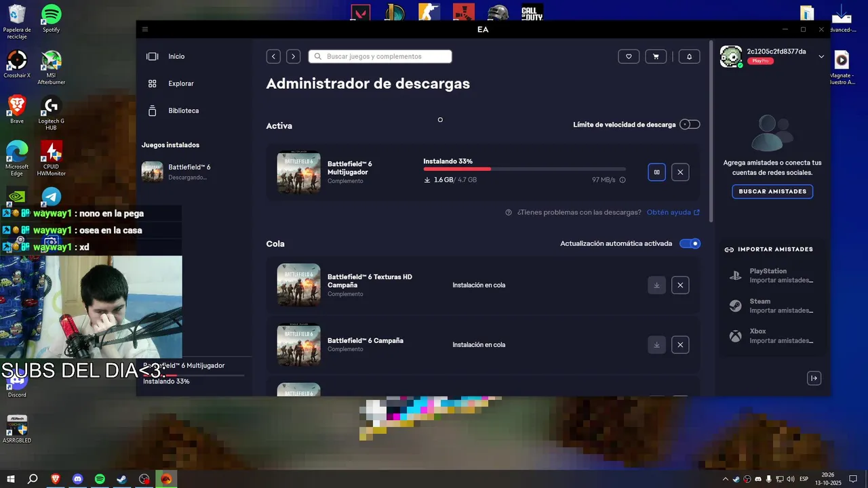Open Crosshair X desktop shortcut

pyautogui.click(x=17, y=64)
